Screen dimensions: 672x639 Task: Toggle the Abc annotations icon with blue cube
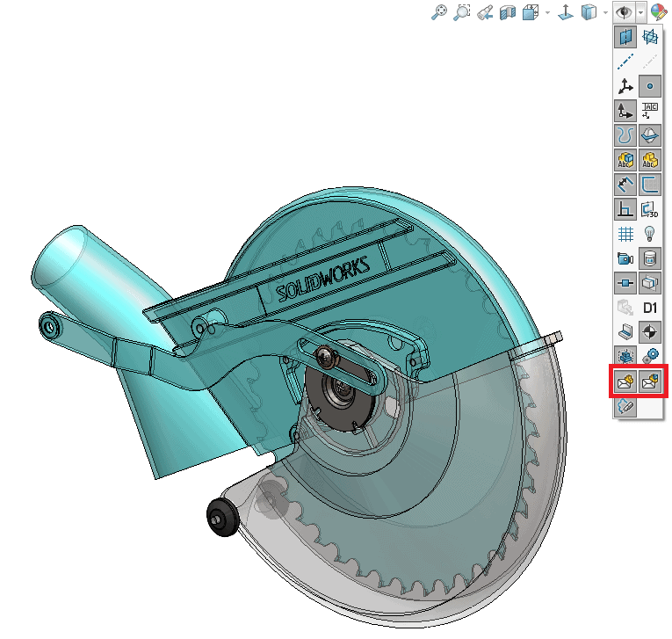tap(625, 160)
